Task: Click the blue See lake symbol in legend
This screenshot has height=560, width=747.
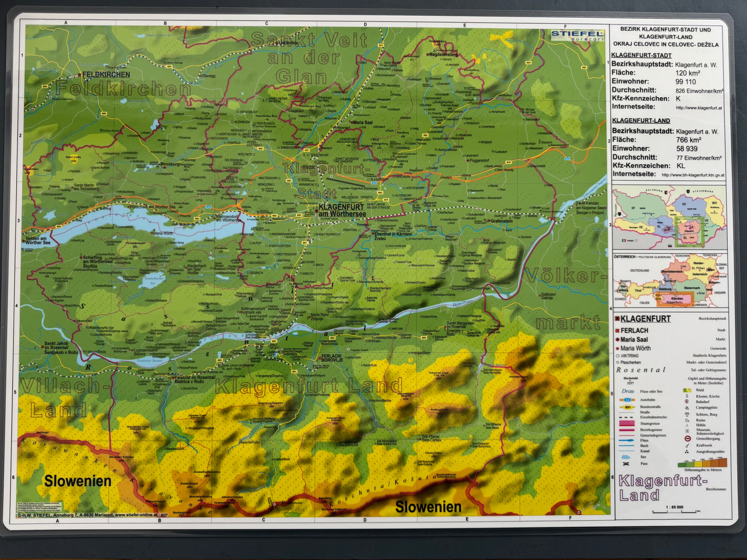Action: [x=626, y=457]
